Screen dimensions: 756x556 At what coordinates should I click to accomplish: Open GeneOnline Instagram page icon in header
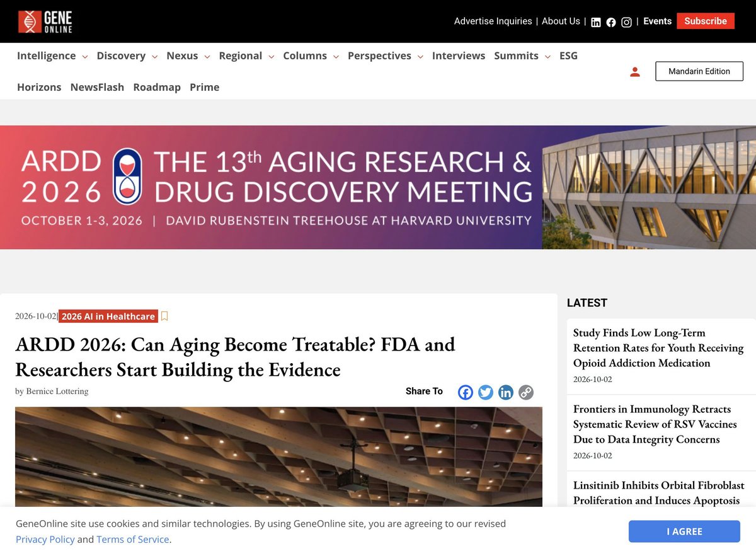(x=626, y=22)
